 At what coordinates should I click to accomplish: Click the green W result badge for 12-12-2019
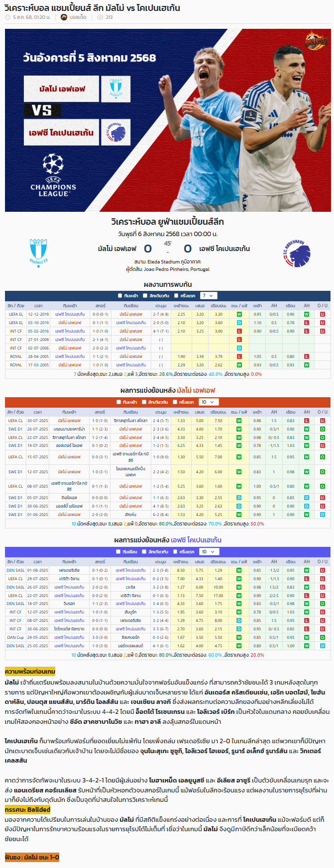(x=239, y=314)
